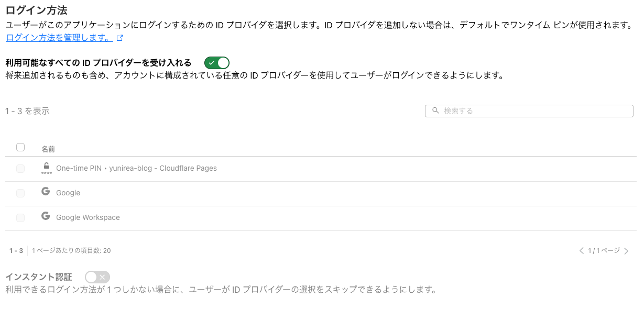
Task: Click the 名前 column header
Action: (x=48, y=149)
